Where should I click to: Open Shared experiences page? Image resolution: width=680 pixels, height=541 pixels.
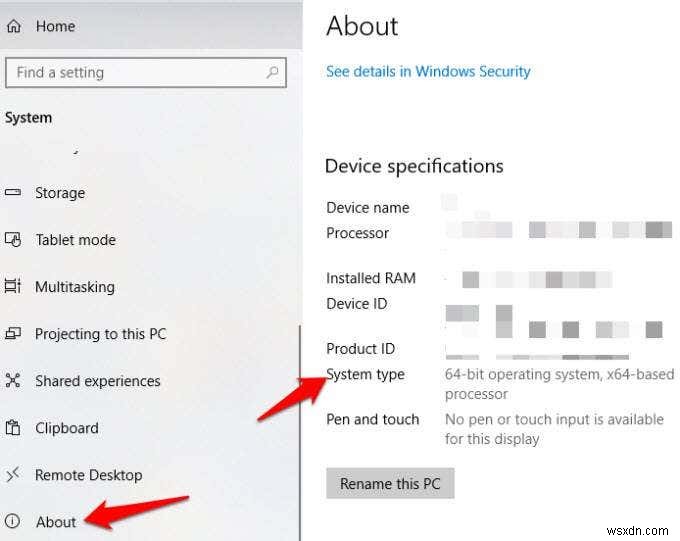point(98,381)
